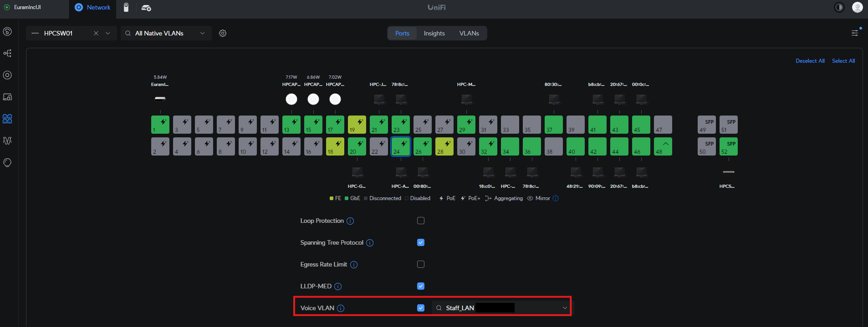The image size is (868, 327).
Task: Select port 33 on the switch
Action: pyautogui.click(x=510, y=125)
